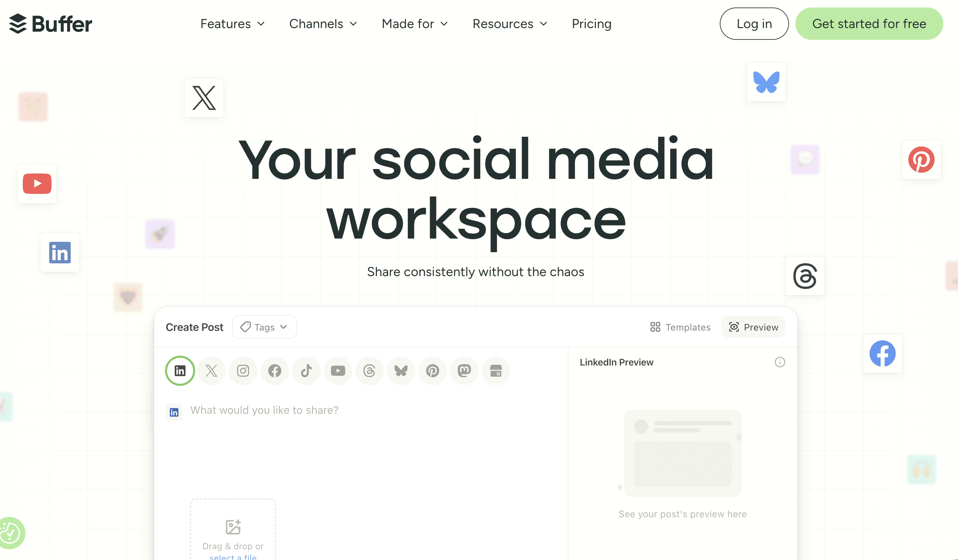This screenshot has width=958, height=560.
Task: Click the Log in button
Action: click(x=754, y=23)
